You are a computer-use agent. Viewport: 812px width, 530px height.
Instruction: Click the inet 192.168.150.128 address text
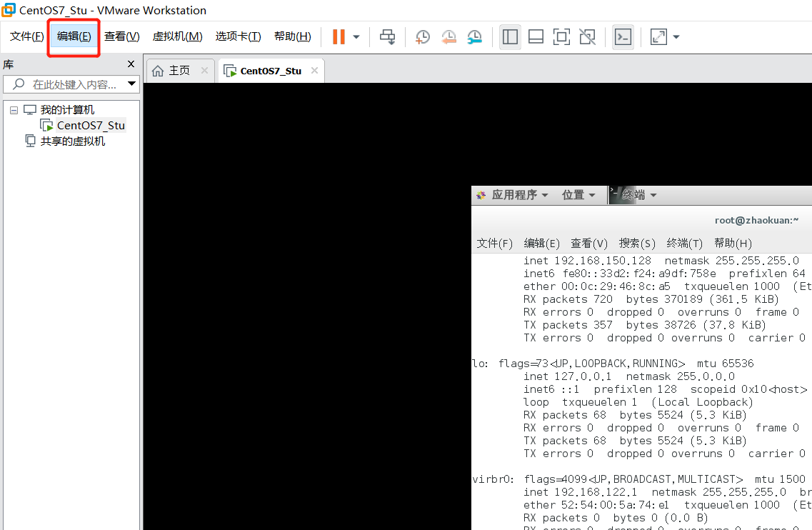(x=587, y=261)
